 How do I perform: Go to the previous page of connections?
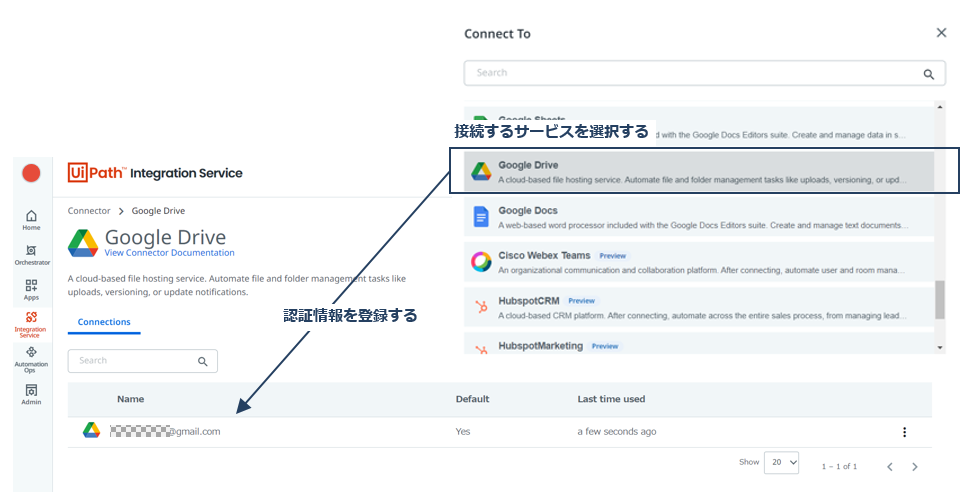tap(890, 467)
